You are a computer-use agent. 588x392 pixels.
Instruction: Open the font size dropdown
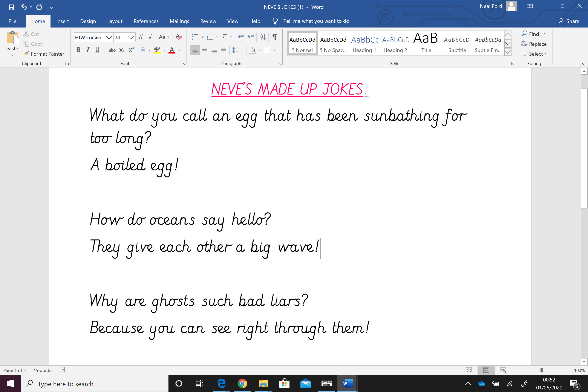[131, 37]
